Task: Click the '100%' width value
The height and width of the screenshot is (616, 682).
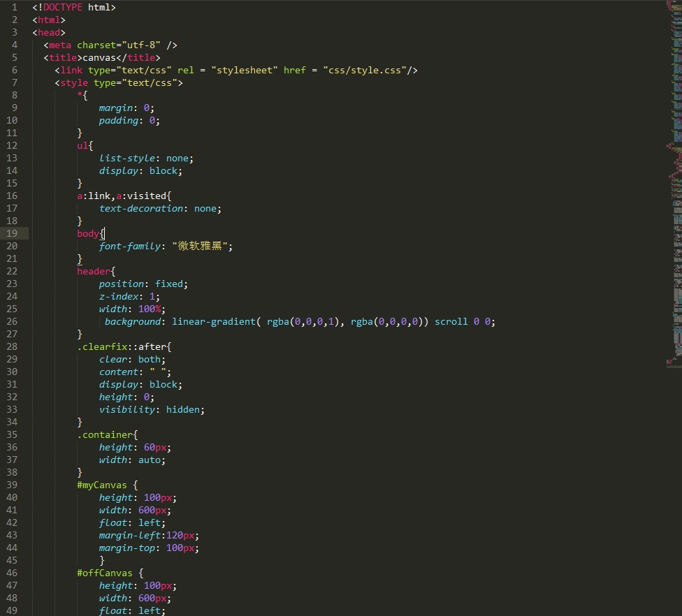Action: (150, 309)
